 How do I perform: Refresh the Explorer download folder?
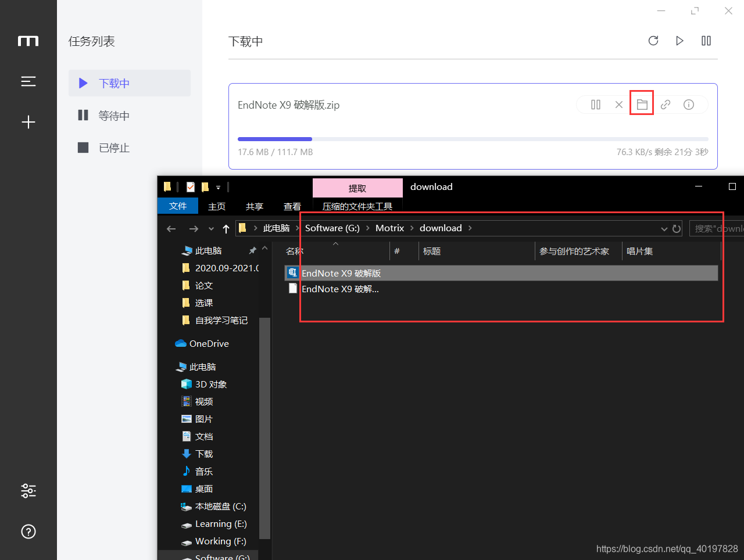pyautogui.click(x=677, y=229)
